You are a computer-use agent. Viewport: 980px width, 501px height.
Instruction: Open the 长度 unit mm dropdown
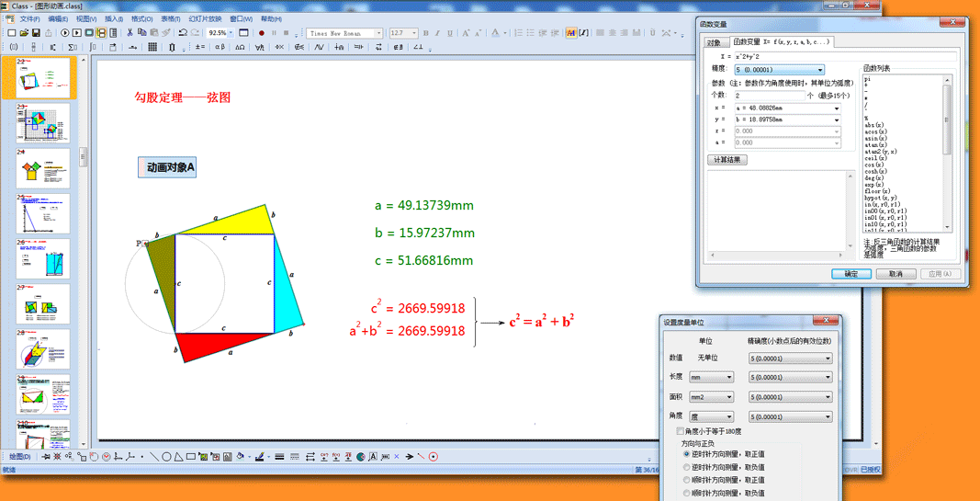pyautogui.click(x=729, y=377)
